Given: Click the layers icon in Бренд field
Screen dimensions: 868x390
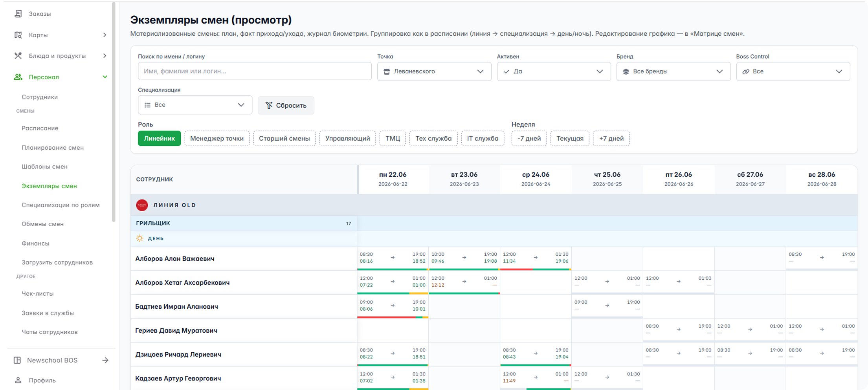Looking at the screenshot, I should [x=626, y=71].
